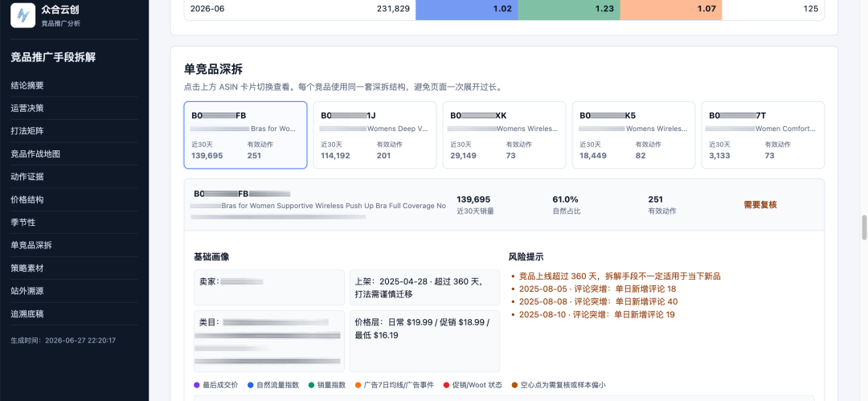Click table value 231,829
Screen dimensions: 868x401
[393, 9]
